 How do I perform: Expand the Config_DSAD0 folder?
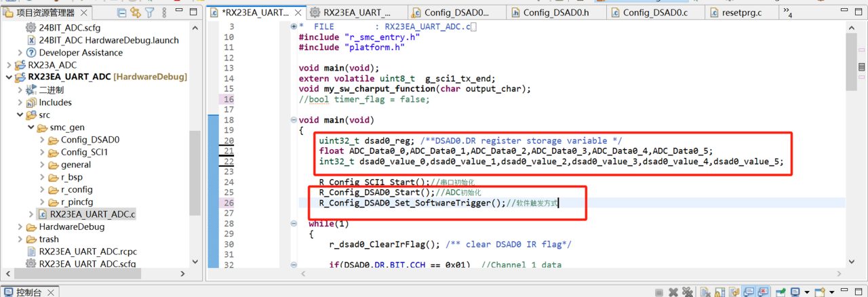click(42, 140)
